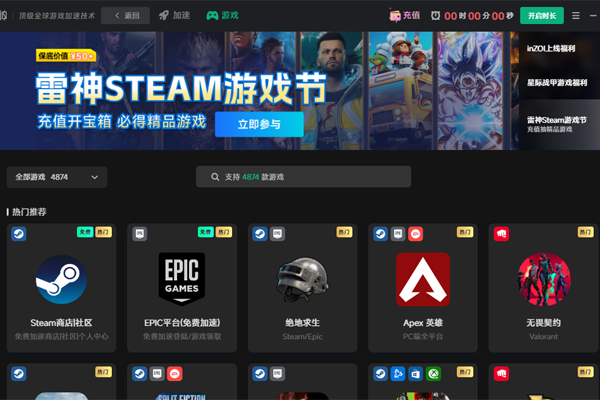Click 热门 tag on 无畏契约 card
The image size is (600, 400).
pos(585,232)
